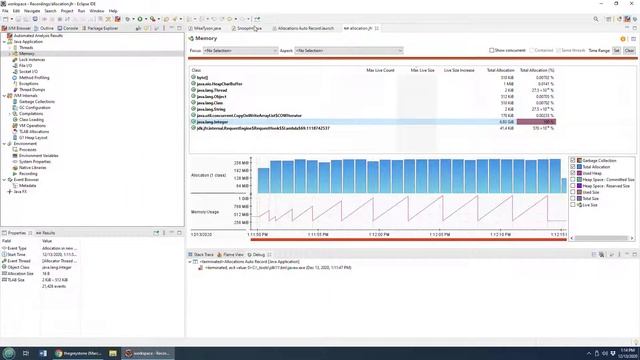Select the GC Configuration page
This screenshot has width=640, height=360.
tap(34, 108)
